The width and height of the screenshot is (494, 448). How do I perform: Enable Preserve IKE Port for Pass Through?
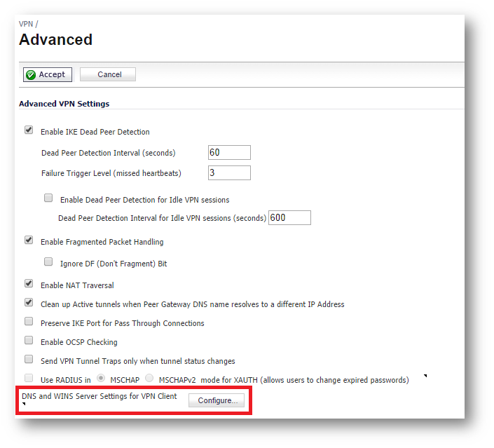29,322
